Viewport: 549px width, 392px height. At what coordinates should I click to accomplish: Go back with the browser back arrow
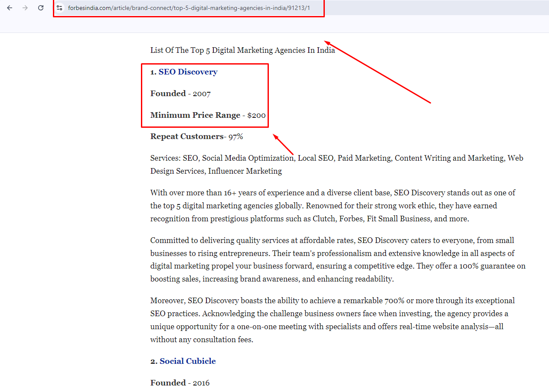(10, 8)
